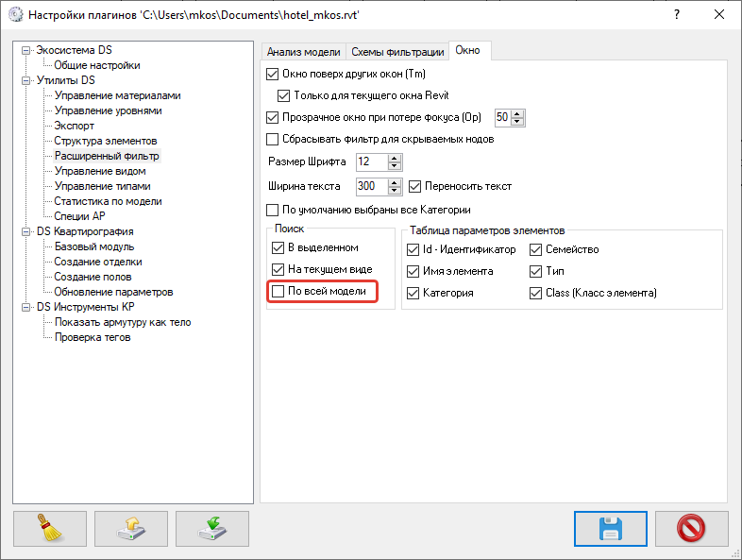Close the plugin settings dialog
This screenshot has width=742, height=560.
719,14
